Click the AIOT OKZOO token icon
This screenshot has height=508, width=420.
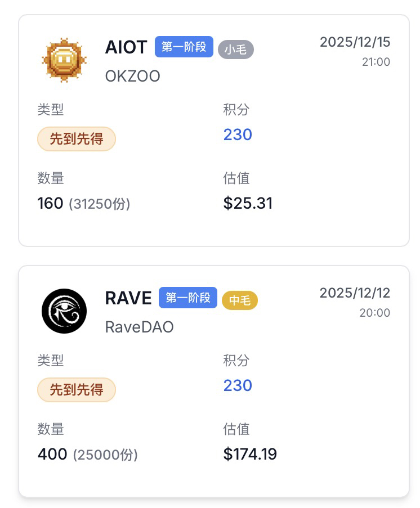(64, 60)
